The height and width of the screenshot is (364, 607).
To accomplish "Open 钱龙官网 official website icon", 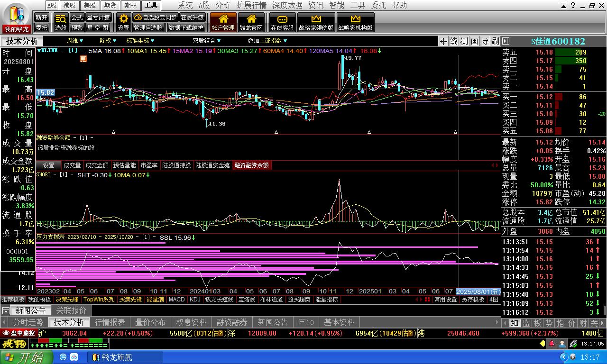I will click(x=251, y=22).
